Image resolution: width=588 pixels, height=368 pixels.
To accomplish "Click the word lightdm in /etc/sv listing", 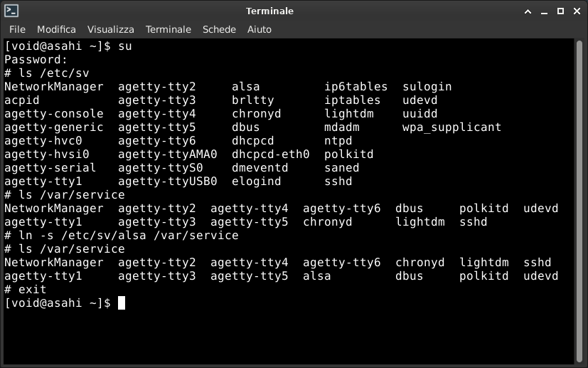I will point(349,114).
